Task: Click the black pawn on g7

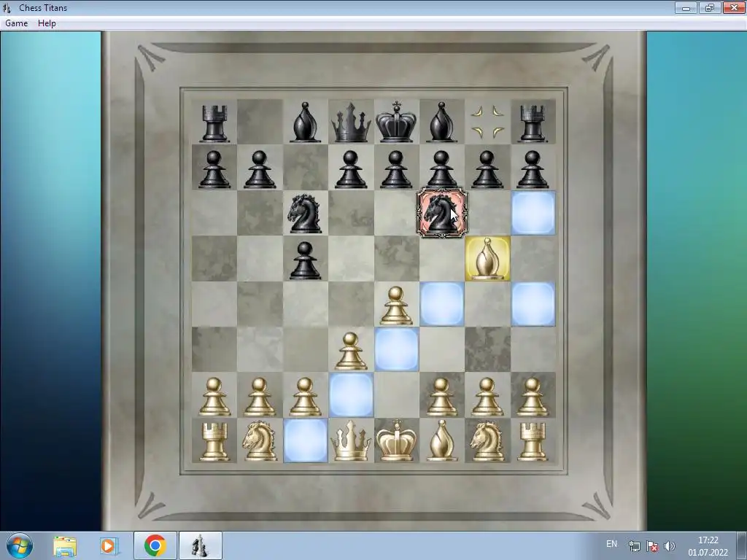Action: [487, 169]
